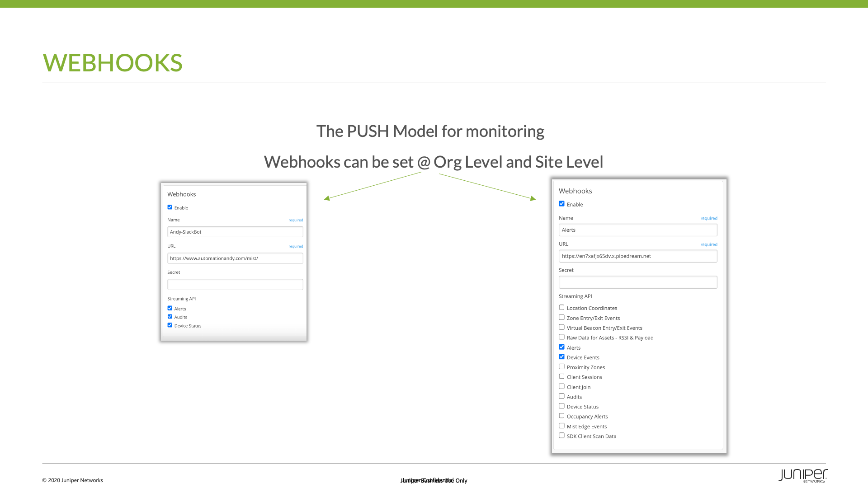Viewport: 868px width, 488px height.
Task: Focus the pipedream.net URL input
Action: (637, 256)
